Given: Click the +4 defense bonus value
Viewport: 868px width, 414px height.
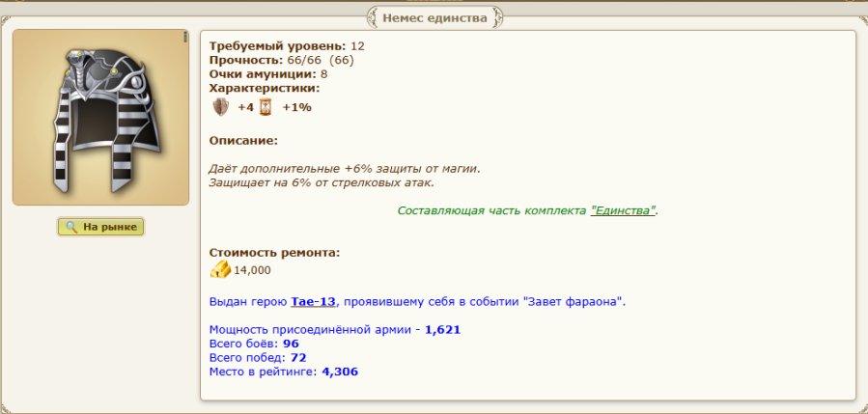Looking at the screenshot, I should click(245, 107).
